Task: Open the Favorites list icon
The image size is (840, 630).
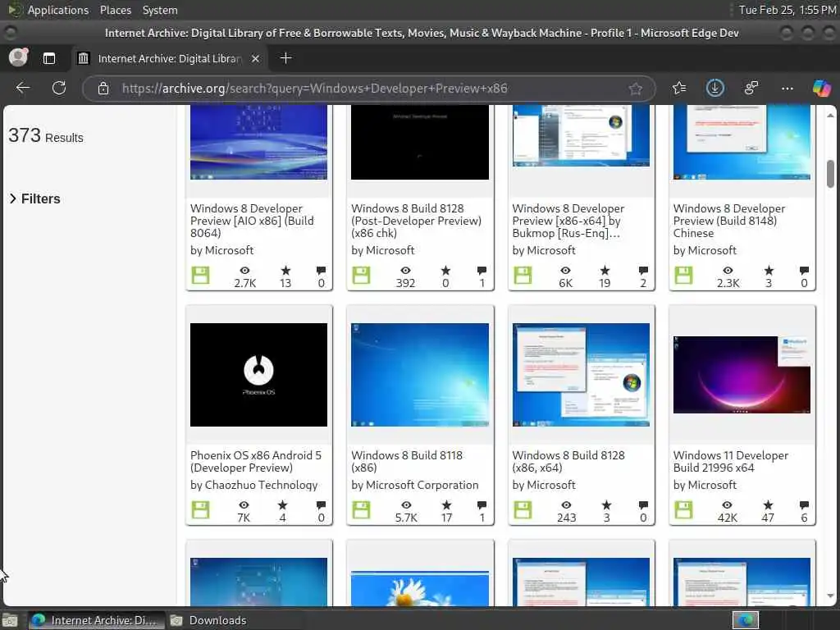Action: coord(679,88)
